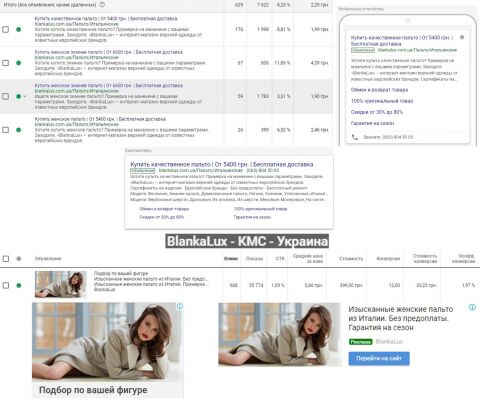
Task: Click grey status icon in display table header
Action: click(19, 259)
